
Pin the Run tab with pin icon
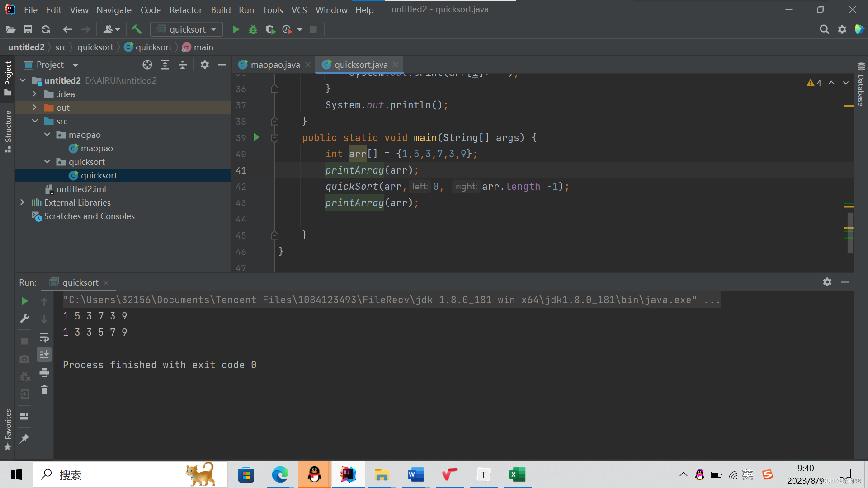pyautogui.click(x=24, y=439)
